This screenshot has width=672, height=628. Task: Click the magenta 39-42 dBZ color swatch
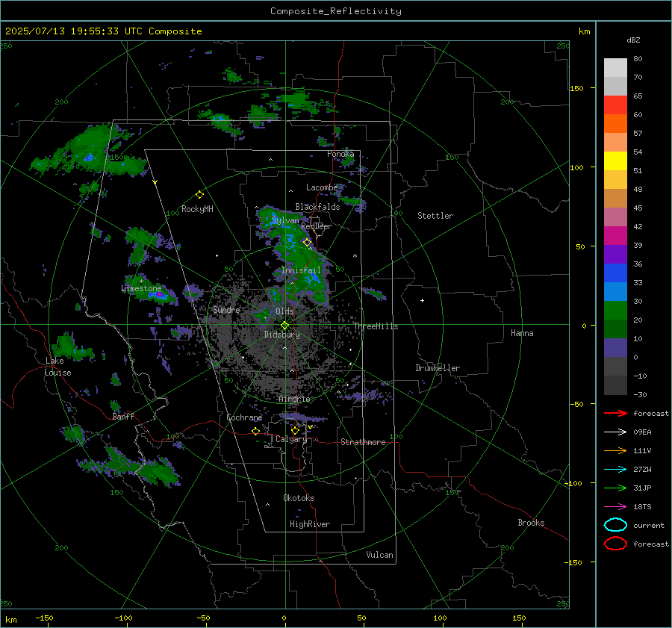tap(615, 236)
